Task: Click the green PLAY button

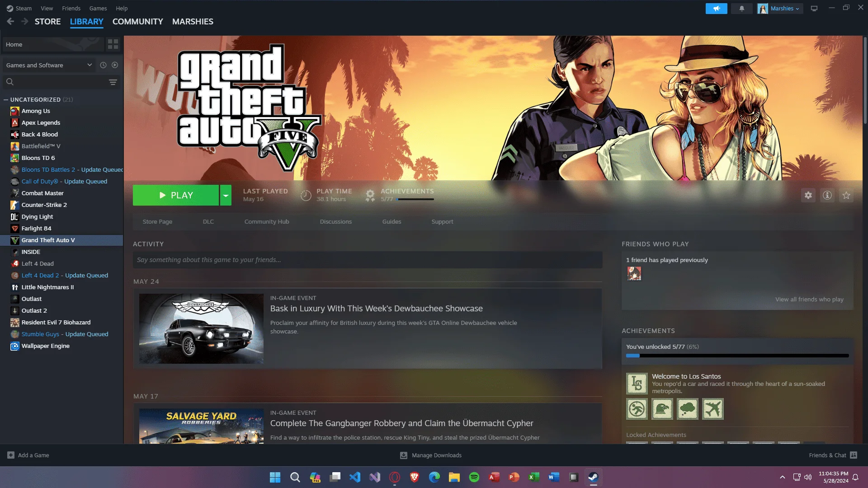Action: 176,195
